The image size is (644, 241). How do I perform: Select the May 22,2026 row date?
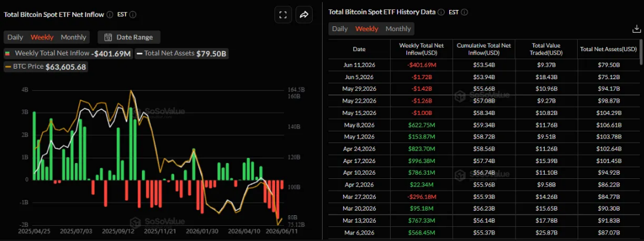pos(359,101)
